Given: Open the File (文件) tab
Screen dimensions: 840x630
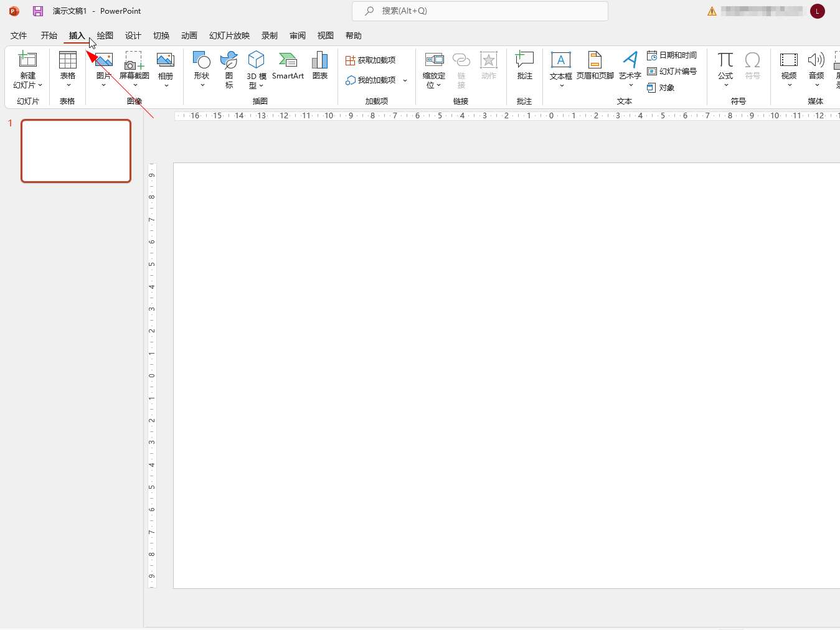Looking at the screenshot, I should tap(19, 35).
